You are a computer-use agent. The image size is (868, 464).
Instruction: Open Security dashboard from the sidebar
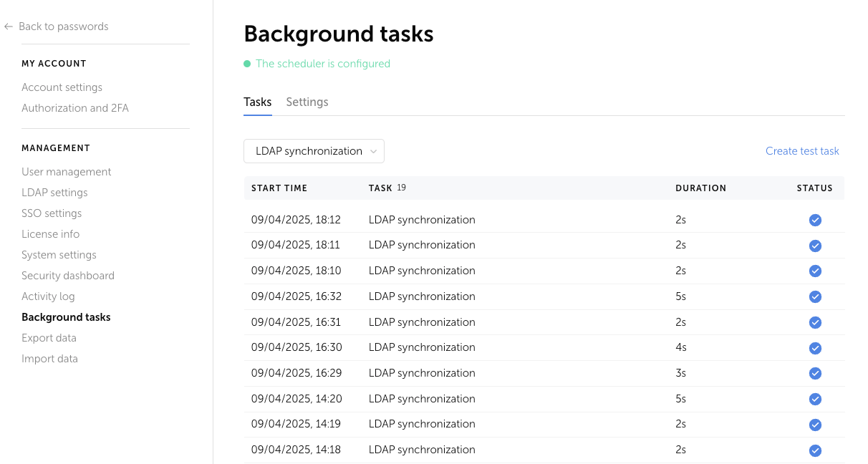[68, 275]
